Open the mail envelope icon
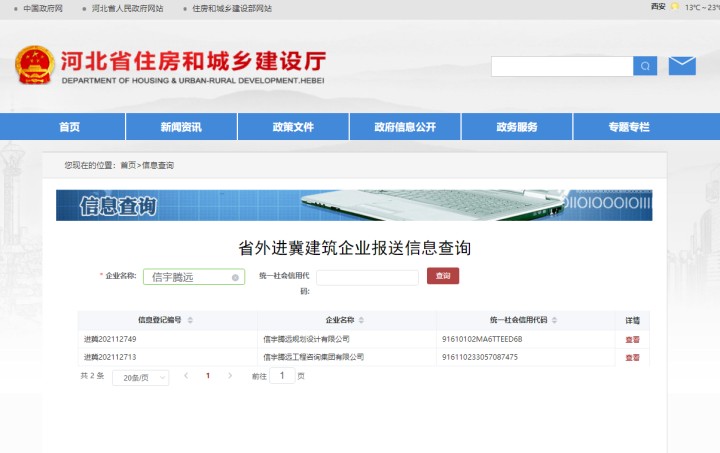 click(x=682, y=66)
